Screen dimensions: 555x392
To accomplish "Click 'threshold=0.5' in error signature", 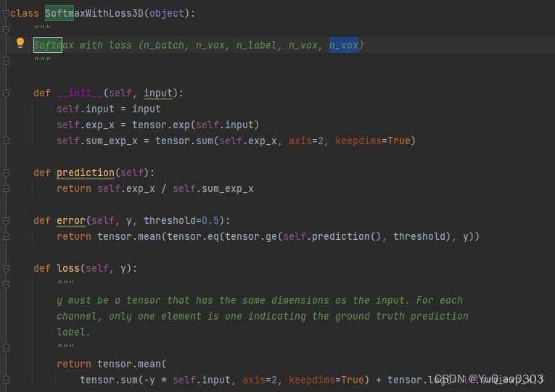I will pyautogui.click(x=181, y=221).
